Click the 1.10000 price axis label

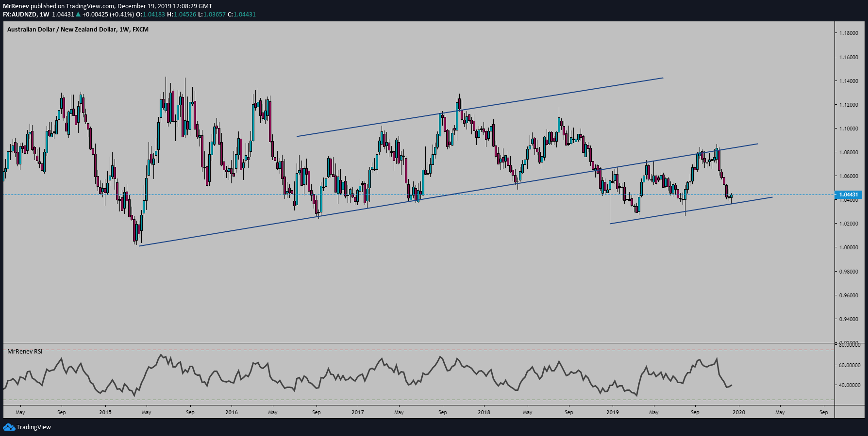pyautogui.click(x=849, y=129)
